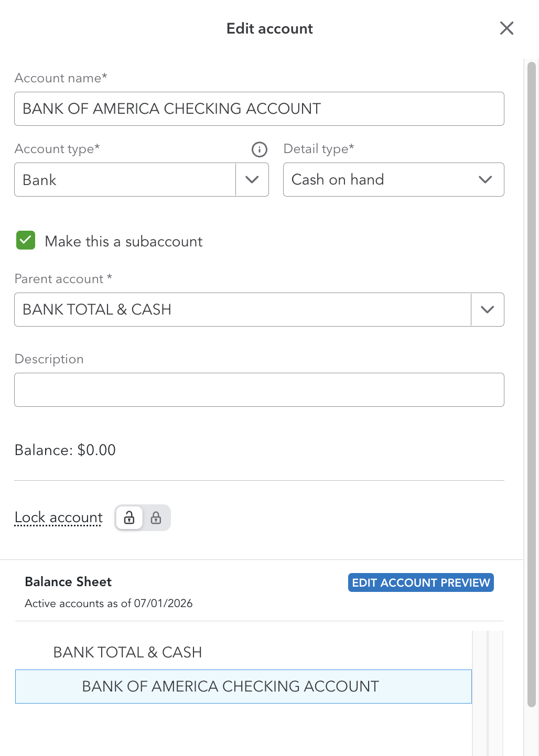Click the BANK TOTAL & CASH parent field
539x756 pixels.
coord(243,310)
